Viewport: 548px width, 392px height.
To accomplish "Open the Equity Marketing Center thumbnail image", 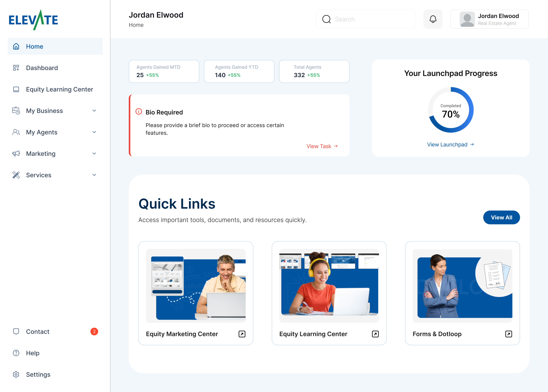I will 196,286.
